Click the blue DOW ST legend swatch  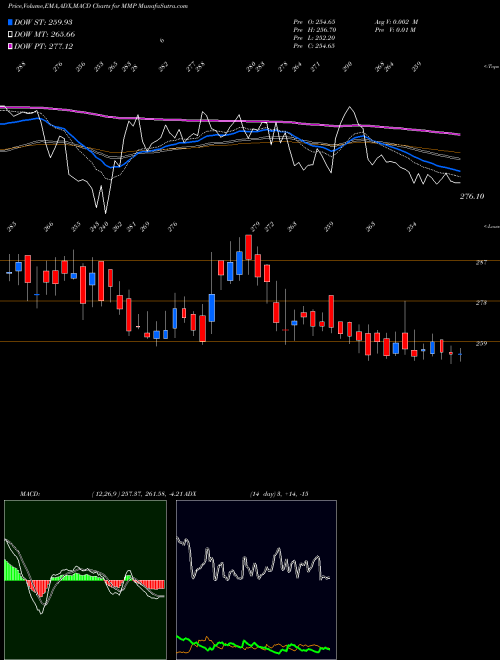click(x=10, y=22)
